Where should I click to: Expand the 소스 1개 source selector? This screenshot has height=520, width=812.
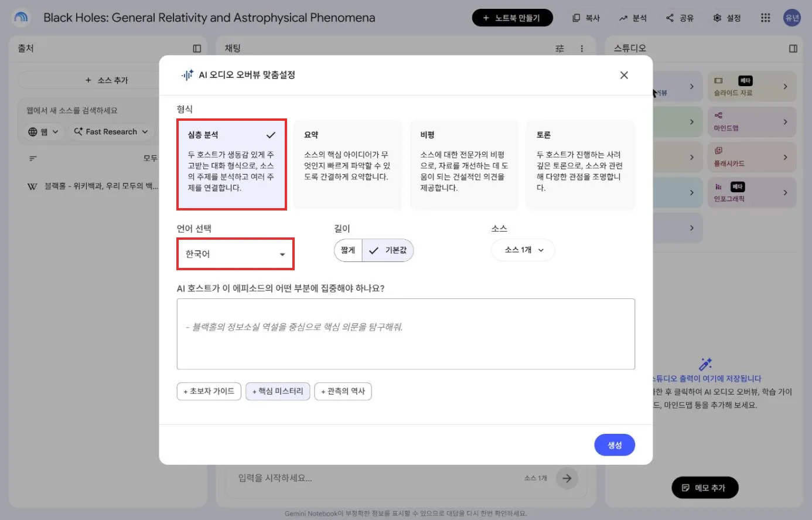523,250
